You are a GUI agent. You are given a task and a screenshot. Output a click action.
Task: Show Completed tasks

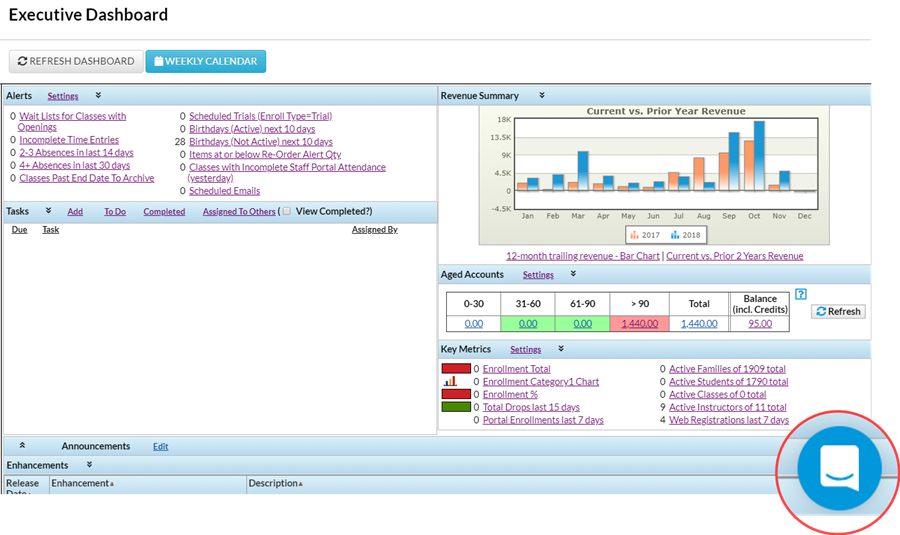pos(164,212)
